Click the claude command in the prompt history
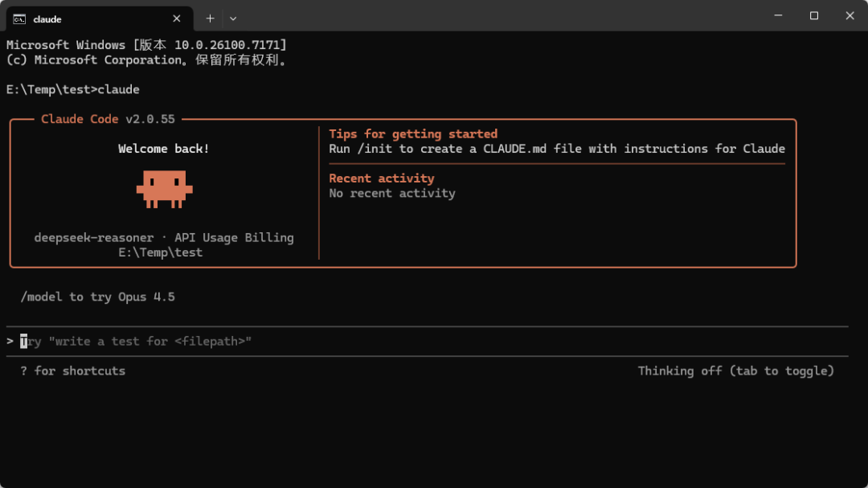Image resolution: width=868 pixels, height=488 pixels. point(118,89)
